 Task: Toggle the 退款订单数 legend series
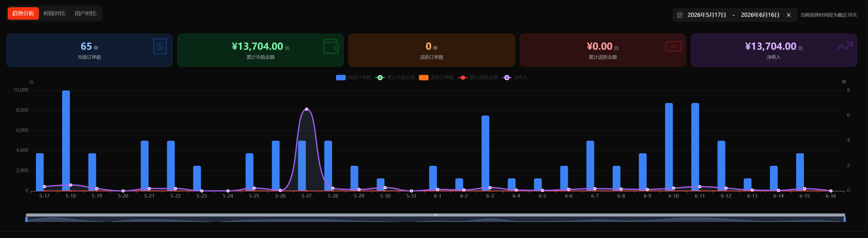[x=436, y=78]
